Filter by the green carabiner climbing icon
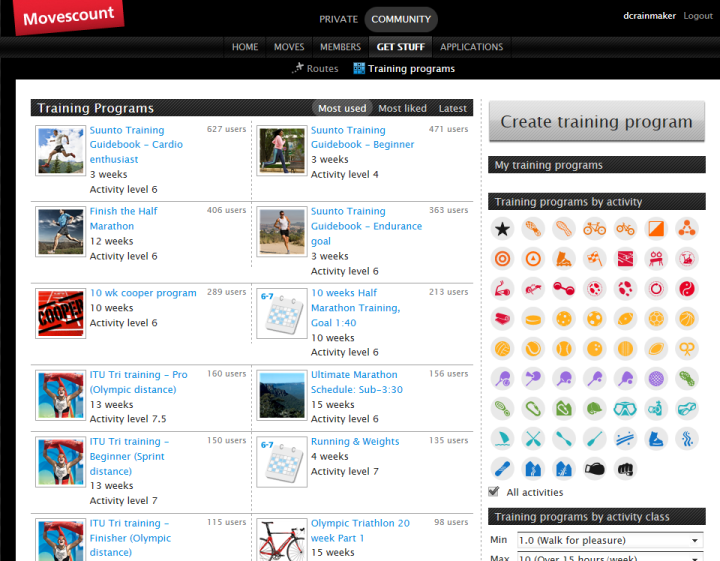 tap(533, 409)
